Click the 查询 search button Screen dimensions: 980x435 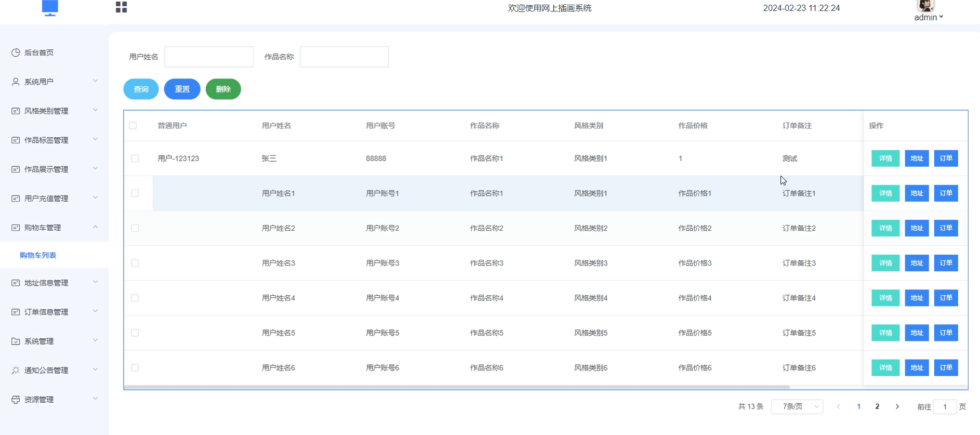(141, 89)
